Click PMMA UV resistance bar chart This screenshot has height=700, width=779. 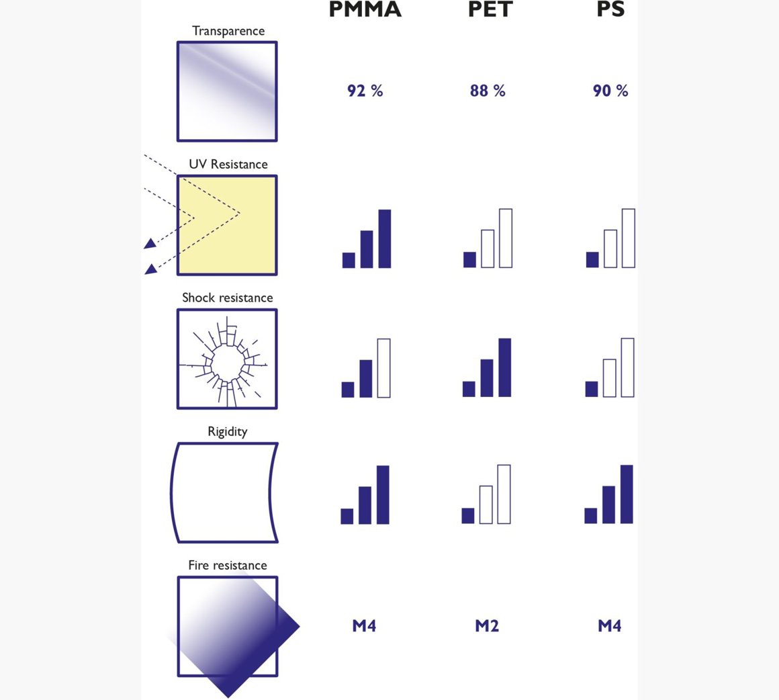367,239
